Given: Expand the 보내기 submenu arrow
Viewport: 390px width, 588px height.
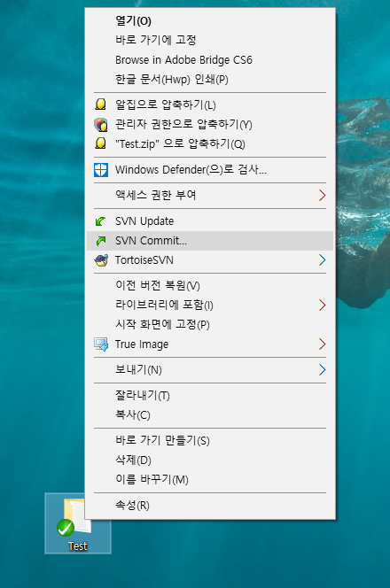Looking at the screenshot, I should pyautogui.click(x=322, y=370).
